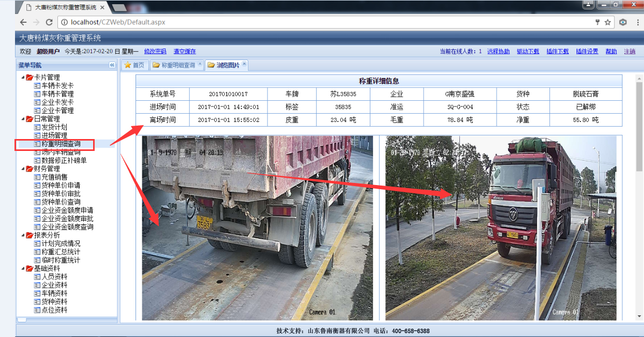Open 进场管理 in the menu tree
Screen dimensions: 644x337
[54, 135]
